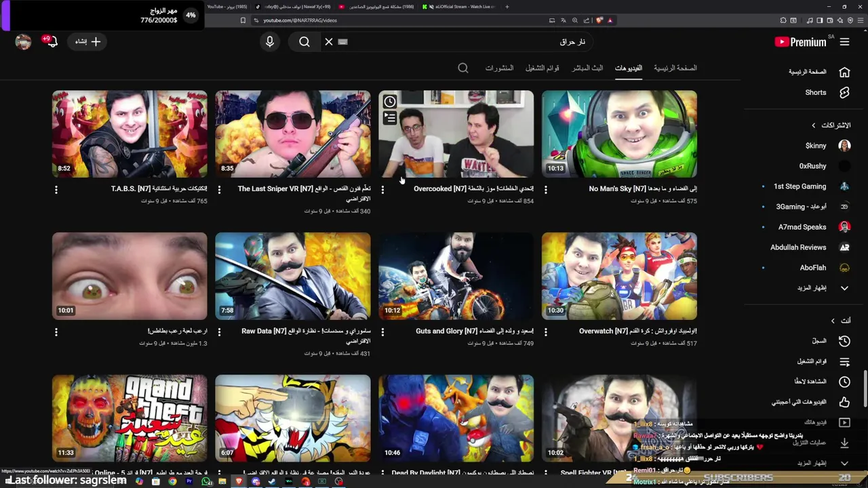Image resolution: width=868 pixels, height=488 pixels.
Task: Search within the channel magnifier icon
Action: pos(463,68)
